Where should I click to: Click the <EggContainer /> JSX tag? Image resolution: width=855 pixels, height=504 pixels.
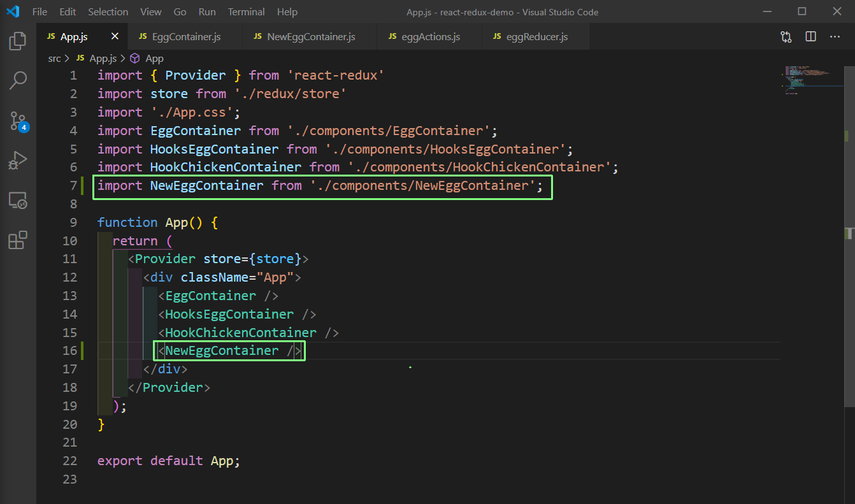(x=219, y=296)
